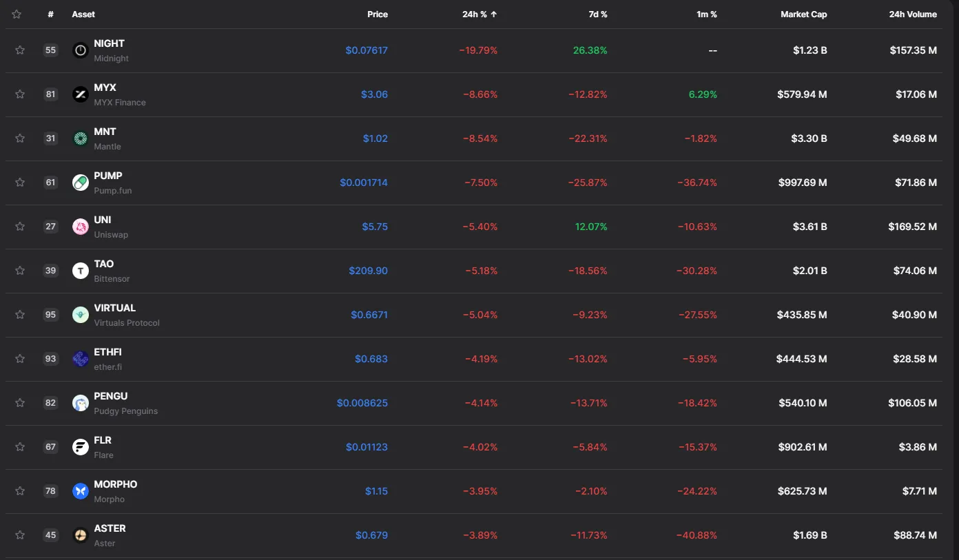Open the VIRTUAL Virtuals Protocol link
This screenshot has height=560, width=959.
click(115, 309)
